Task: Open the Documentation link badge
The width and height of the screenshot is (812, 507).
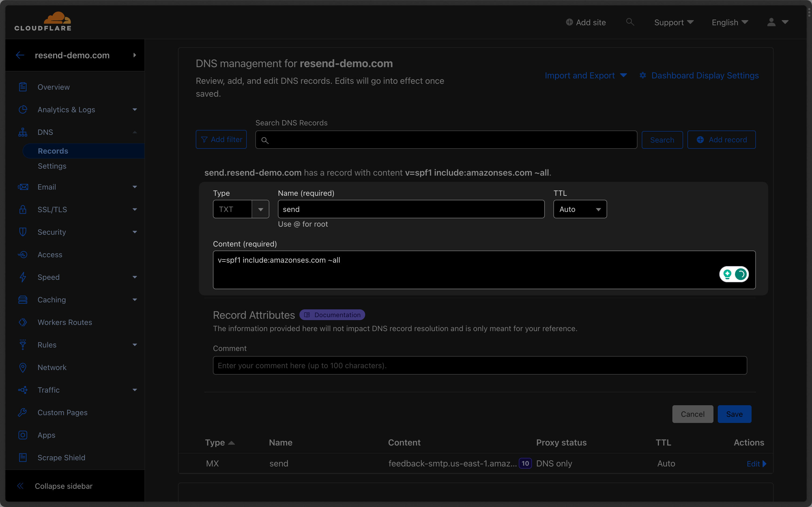Action: pyautogui.click(x=332, y=315)
